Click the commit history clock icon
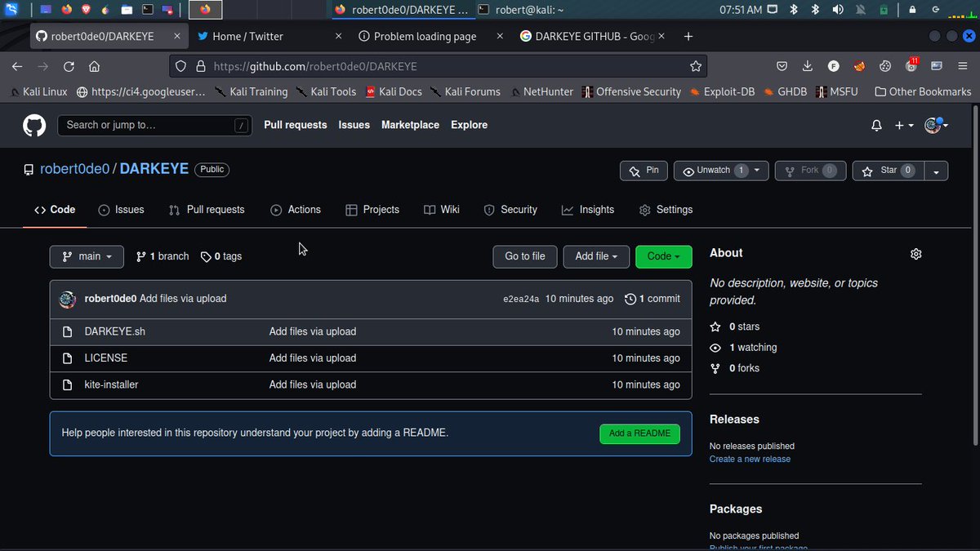 630,299
